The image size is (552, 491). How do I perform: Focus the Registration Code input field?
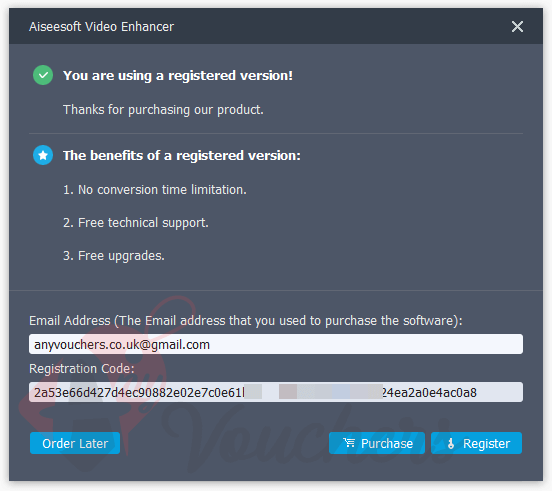click(x=276, y=392)
